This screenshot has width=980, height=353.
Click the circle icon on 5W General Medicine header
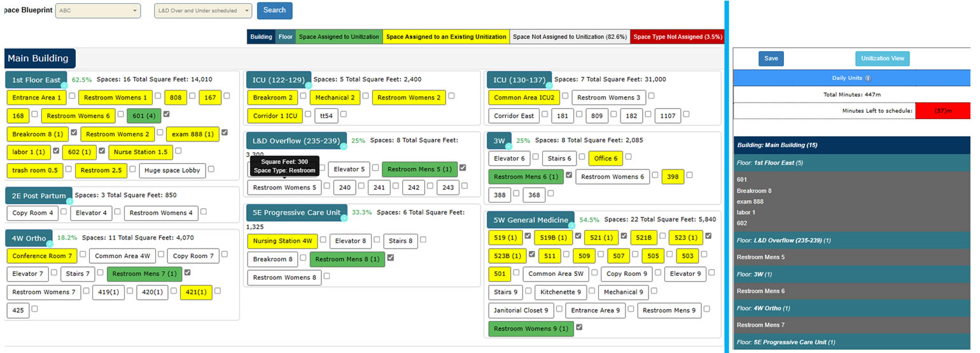tap(571, 226)
